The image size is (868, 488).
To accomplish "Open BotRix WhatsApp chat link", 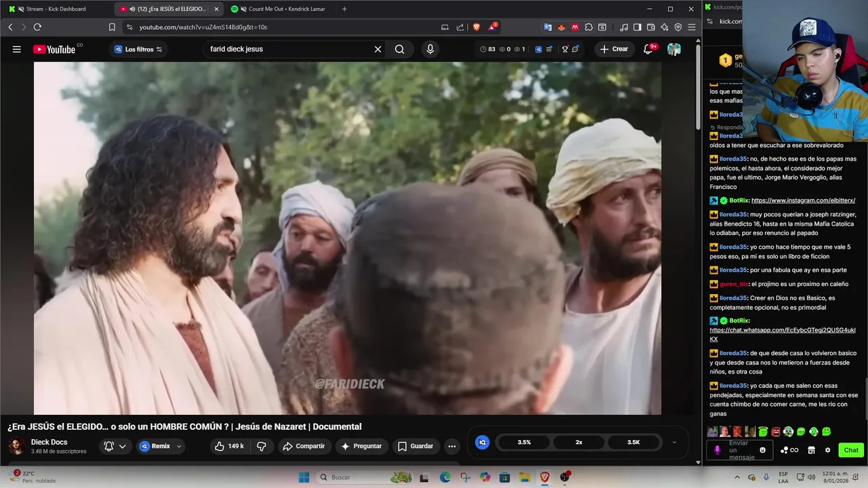I will (783, 334).
